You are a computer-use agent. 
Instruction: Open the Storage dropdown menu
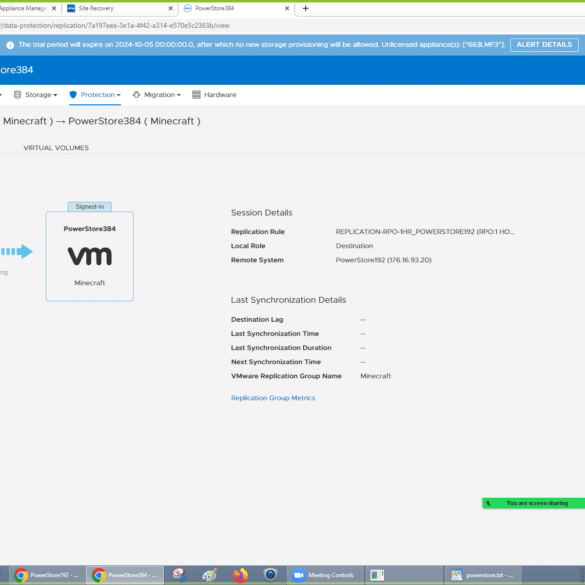click(36, 95)
